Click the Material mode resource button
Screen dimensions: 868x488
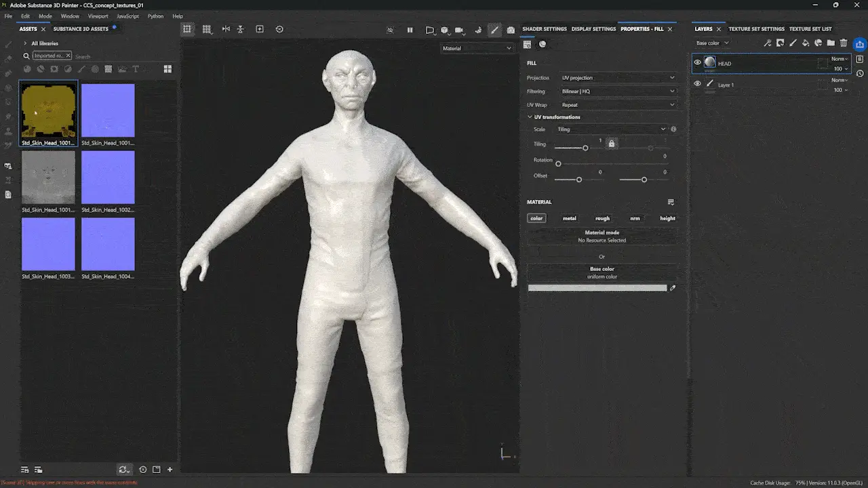tap(601, 237)
